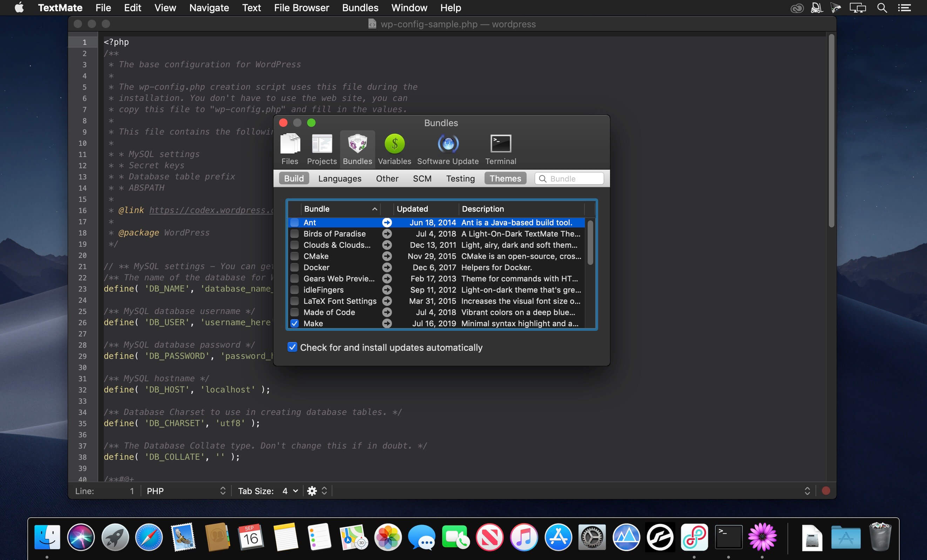This screenshot has width=927, height=560.
Task: Select the Themes tab in Bundles
Action: (505, 178)
